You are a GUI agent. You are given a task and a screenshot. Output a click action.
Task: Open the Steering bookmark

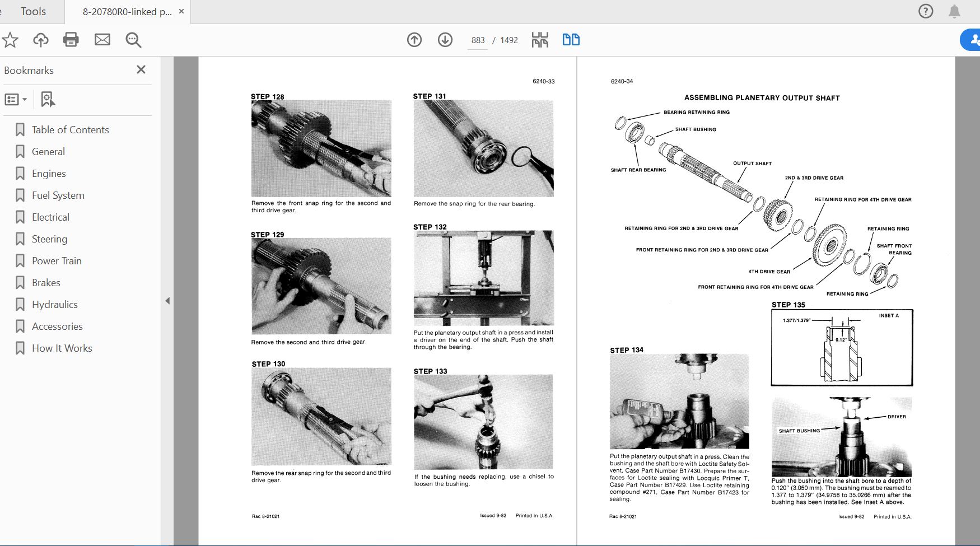49,239
